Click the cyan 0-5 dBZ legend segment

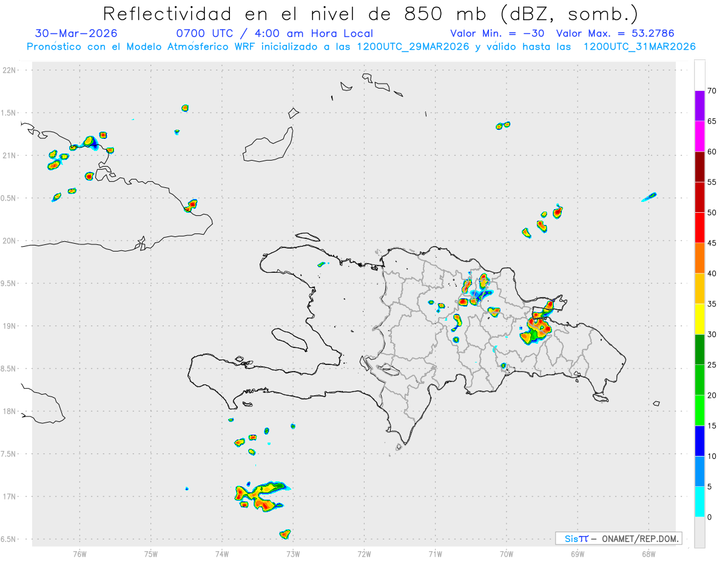(699, 501)
